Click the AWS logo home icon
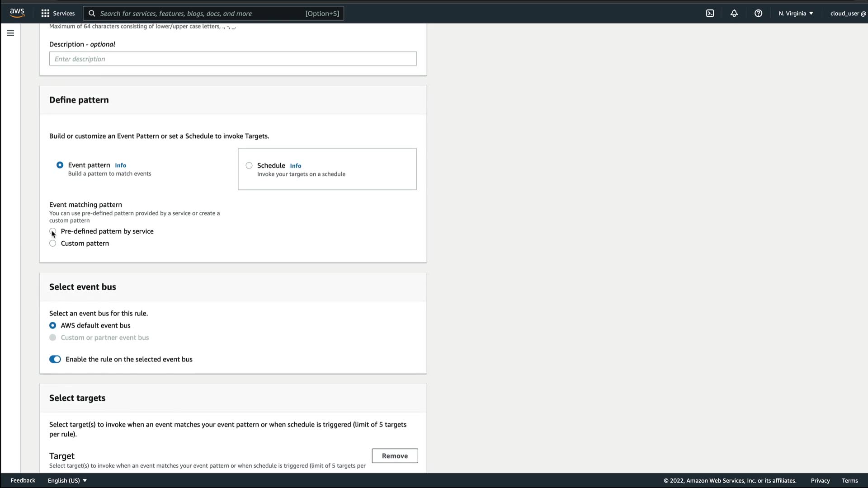This screenshot has height=488, width=868. pos(17,13)
